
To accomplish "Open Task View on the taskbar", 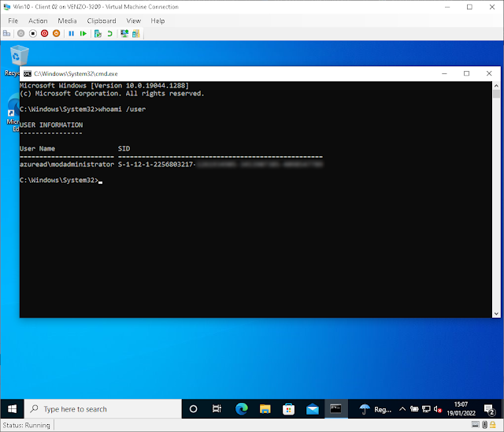I will click(x=217, y=409).
